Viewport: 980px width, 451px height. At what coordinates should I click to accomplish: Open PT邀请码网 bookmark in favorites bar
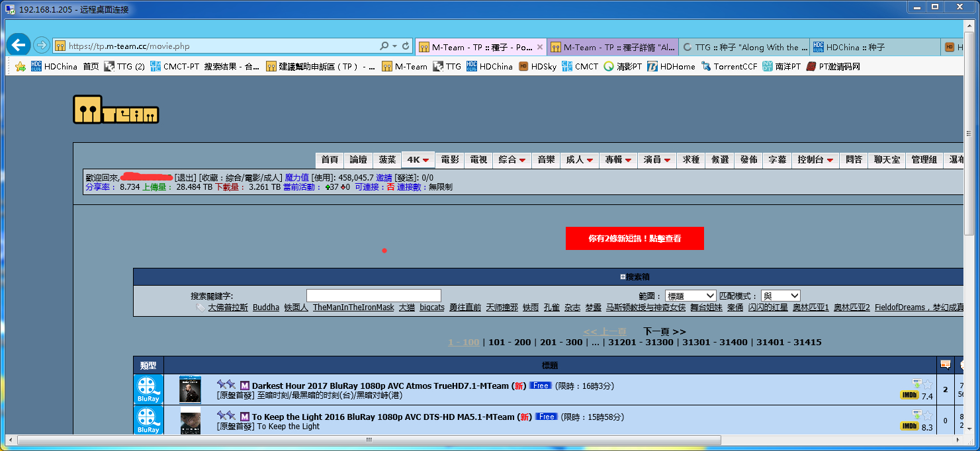click(833, 66)
